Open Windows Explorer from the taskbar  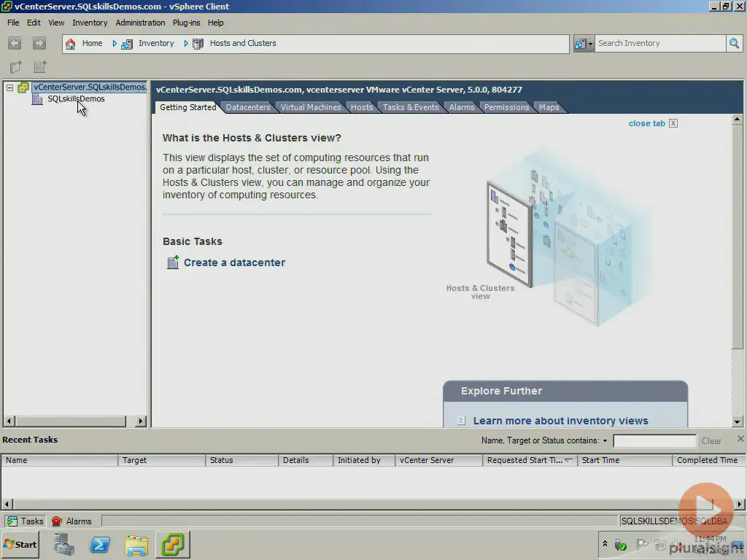click(x=136, y=544)
